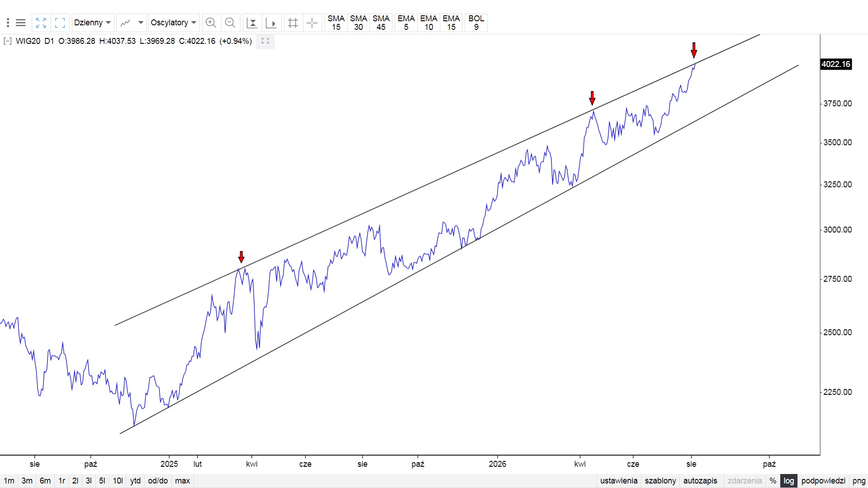Open szablony templates
Viewport: 868px width, 488px height.
(x=660, y=481)
